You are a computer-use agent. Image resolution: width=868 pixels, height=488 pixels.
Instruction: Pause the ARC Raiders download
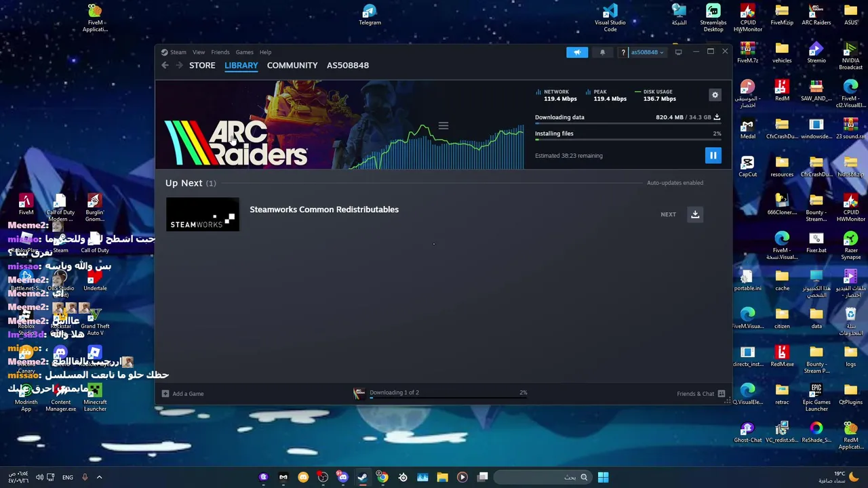pos(713,156)
